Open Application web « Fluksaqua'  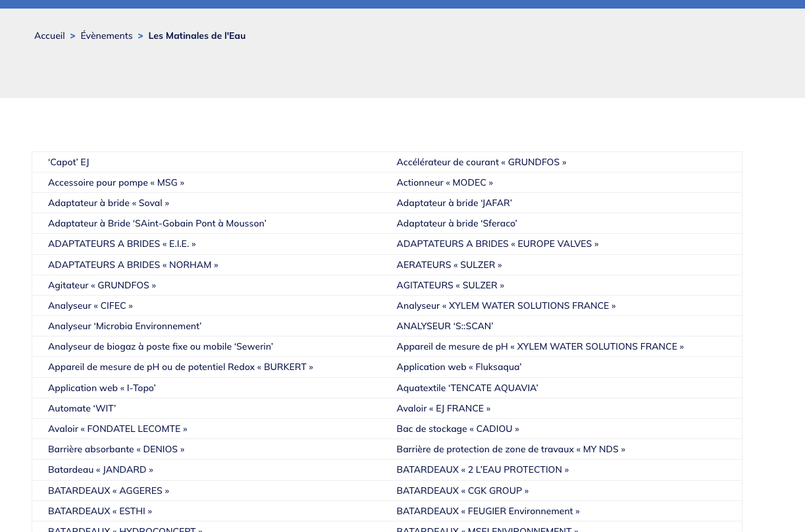click(459, 367)
